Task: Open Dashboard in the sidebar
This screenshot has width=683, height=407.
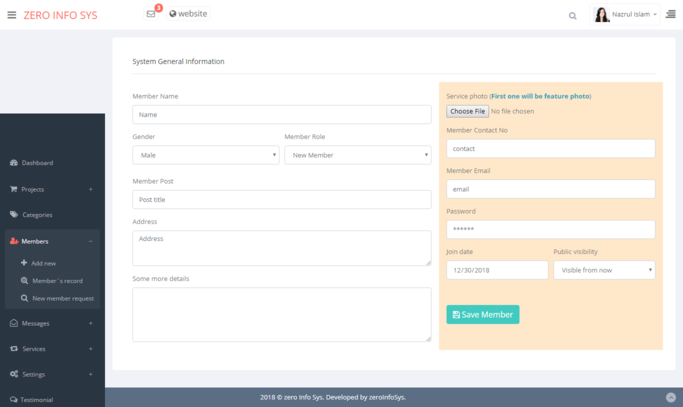Action: (37, 163)
